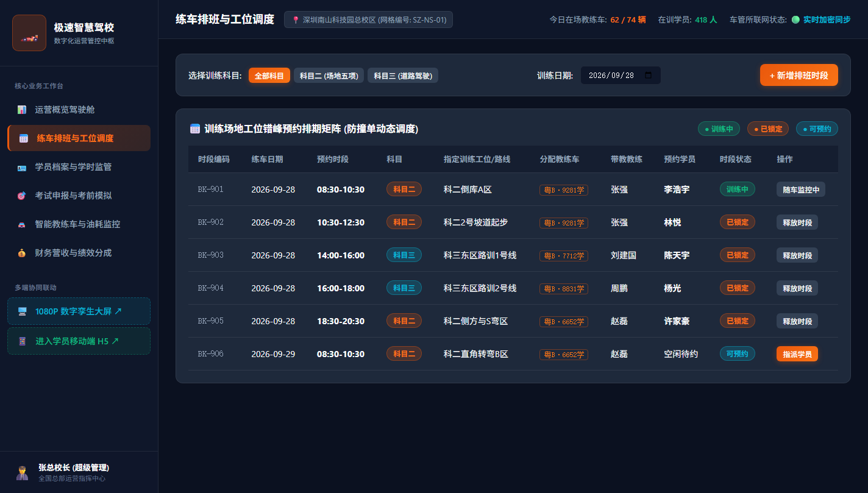Click the location pin in the campus badge
The height and width of the screenshot is (493, 868).
click(296, 20)
